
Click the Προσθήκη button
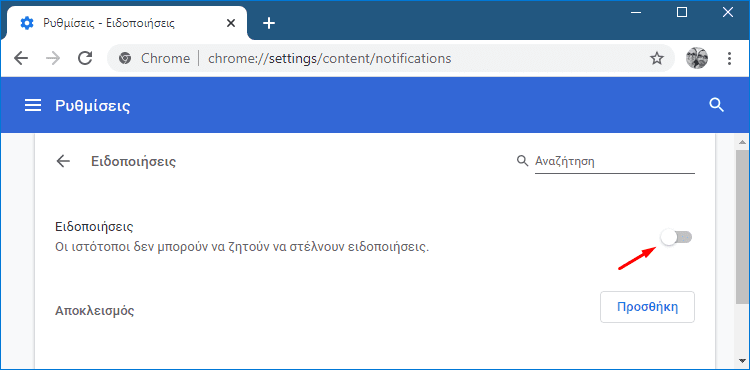pos(647,307)
